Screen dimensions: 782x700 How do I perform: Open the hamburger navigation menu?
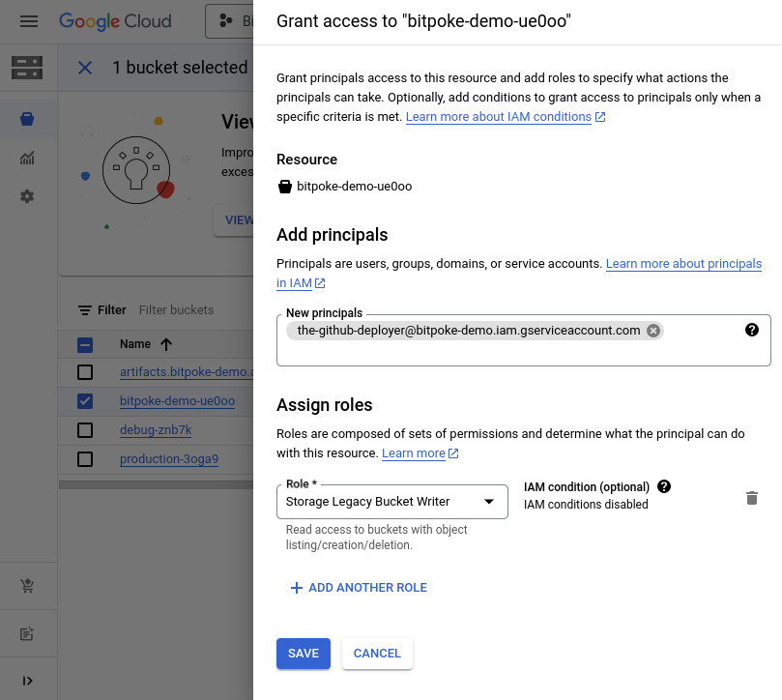click(28, 20)
